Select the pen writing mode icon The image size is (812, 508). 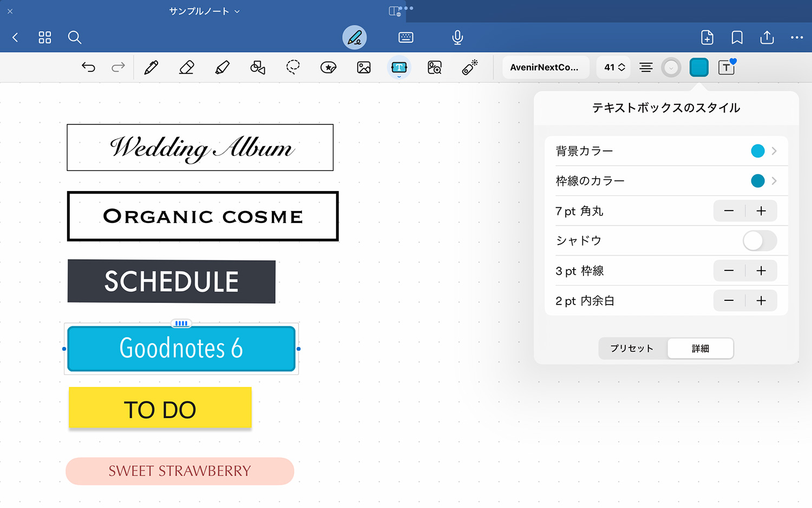pos(355,37)
